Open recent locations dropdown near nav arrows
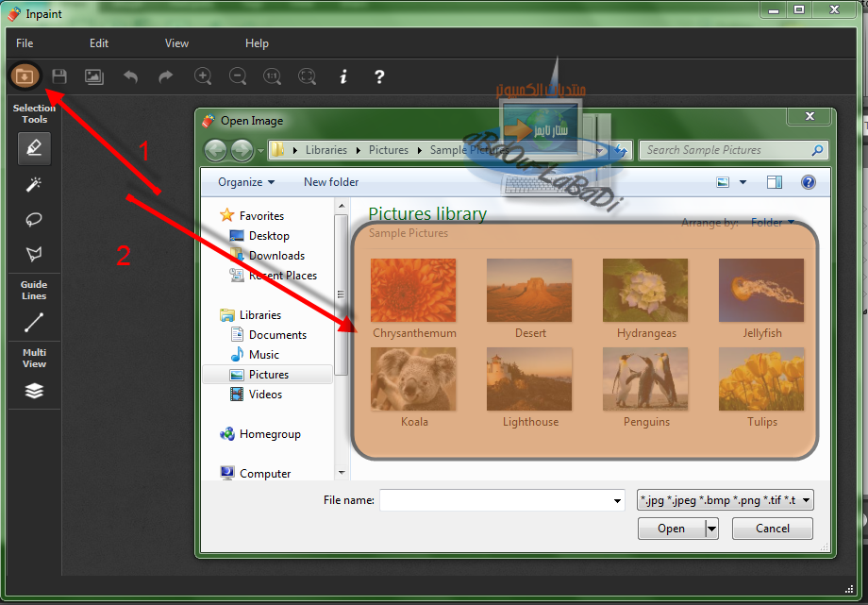This screenshot has height=605, width=868. (260, 151)
